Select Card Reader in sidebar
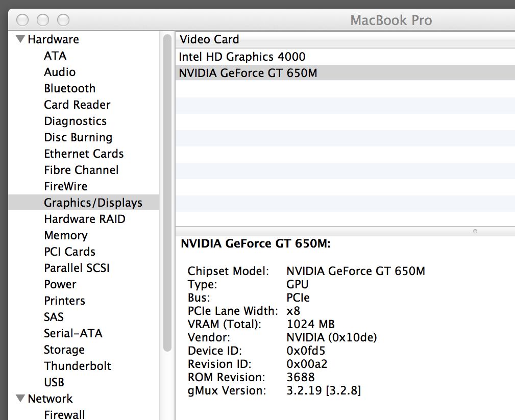Viewport: 515px width, 420px height. [x=77, y=105]
